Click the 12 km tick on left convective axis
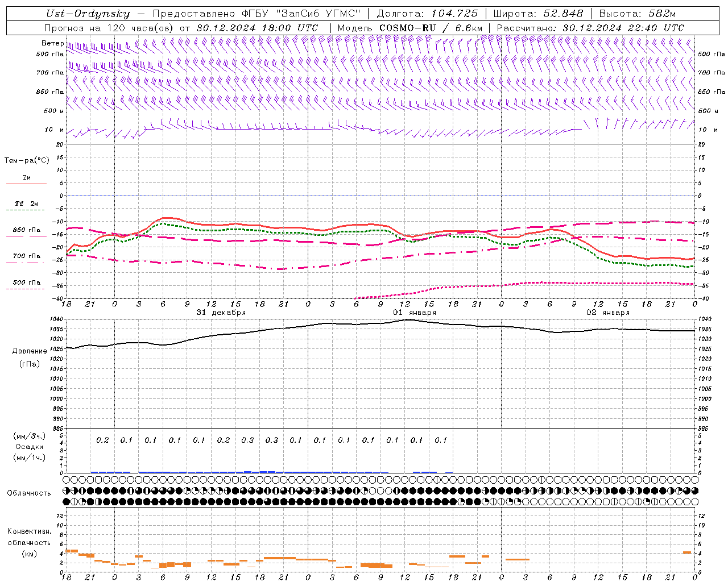 60,516
